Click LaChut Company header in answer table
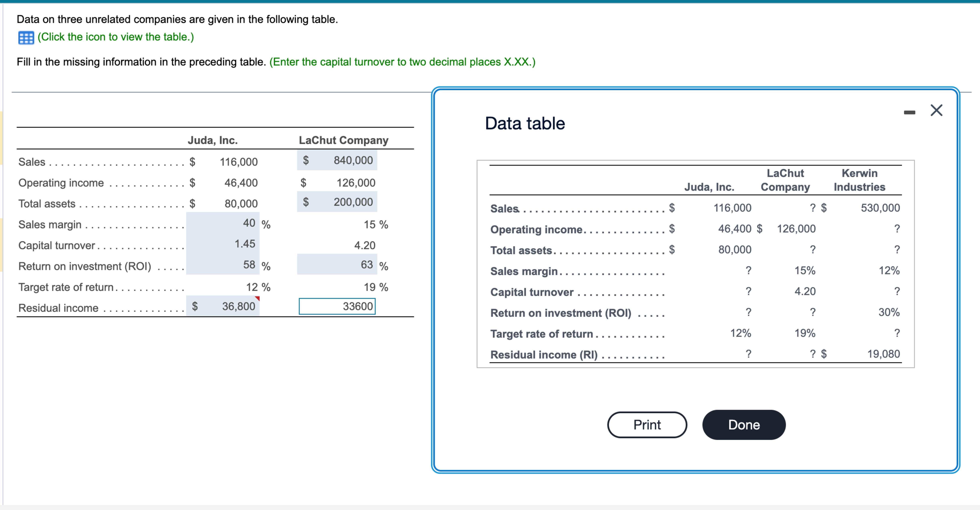 point(343,140)
